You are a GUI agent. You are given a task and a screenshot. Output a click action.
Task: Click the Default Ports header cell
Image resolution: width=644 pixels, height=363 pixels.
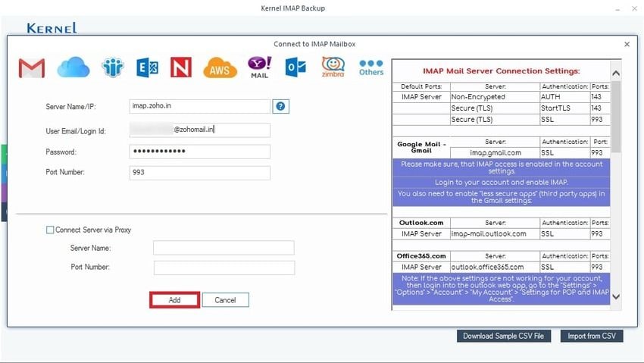pos(421,86)
